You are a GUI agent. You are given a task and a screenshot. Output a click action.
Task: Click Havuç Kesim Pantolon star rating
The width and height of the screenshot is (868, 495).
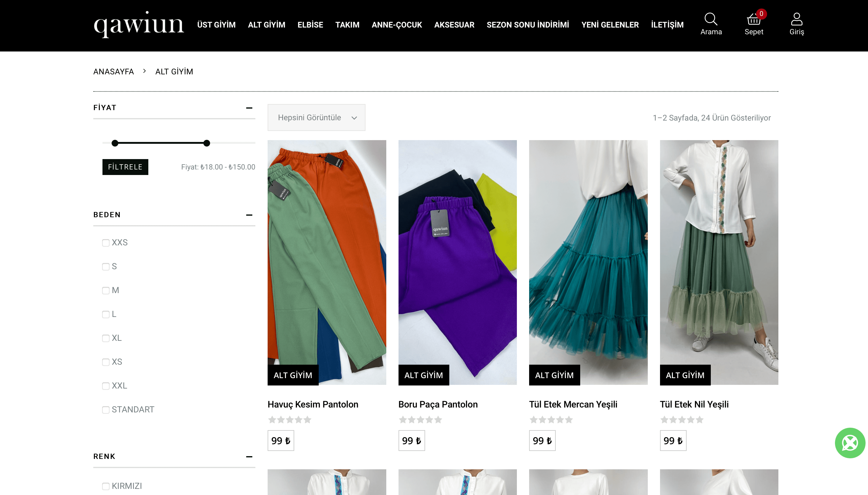tap(290, 420)
